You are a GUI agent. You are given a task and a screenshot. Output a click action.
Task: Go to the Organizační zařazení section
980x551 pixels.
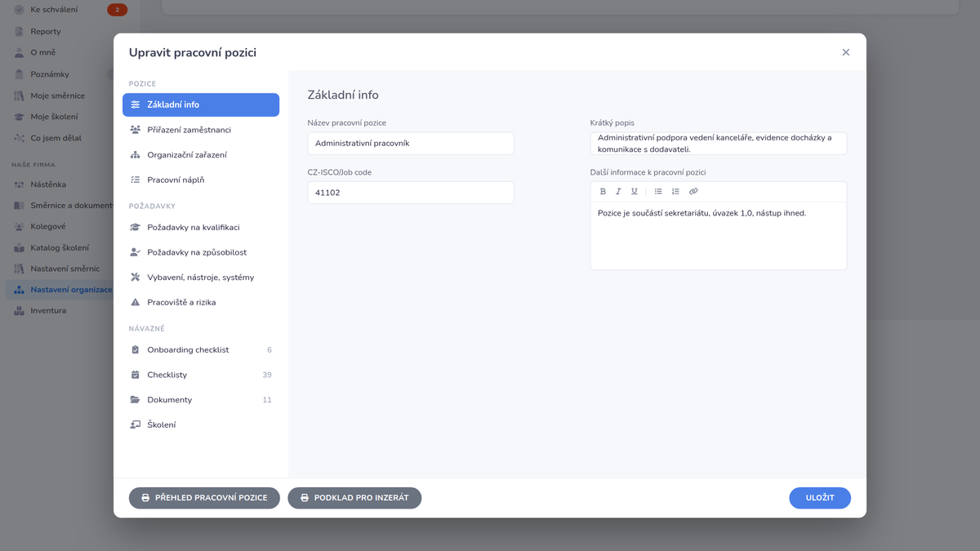tap(201, 155)
